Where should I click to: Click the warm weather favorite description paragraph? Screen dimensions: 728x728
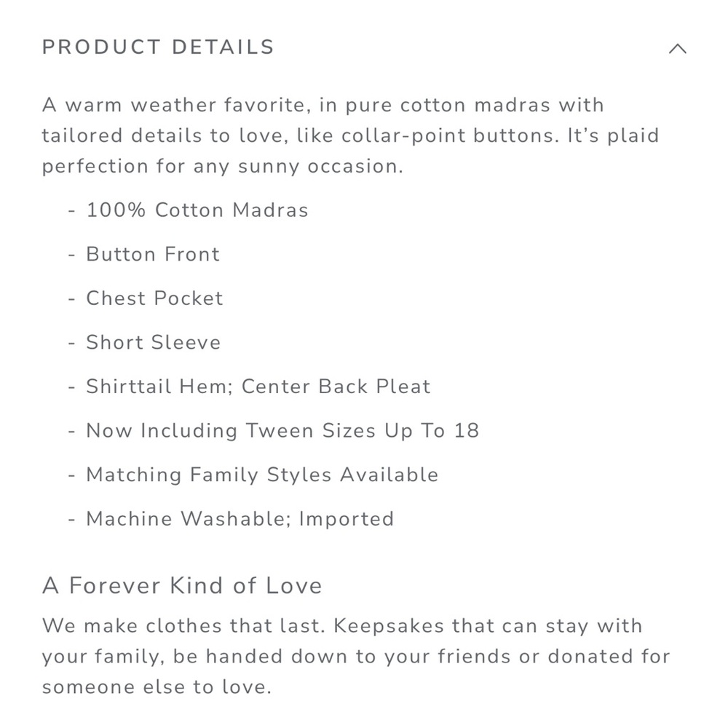(x=351, y=135)
